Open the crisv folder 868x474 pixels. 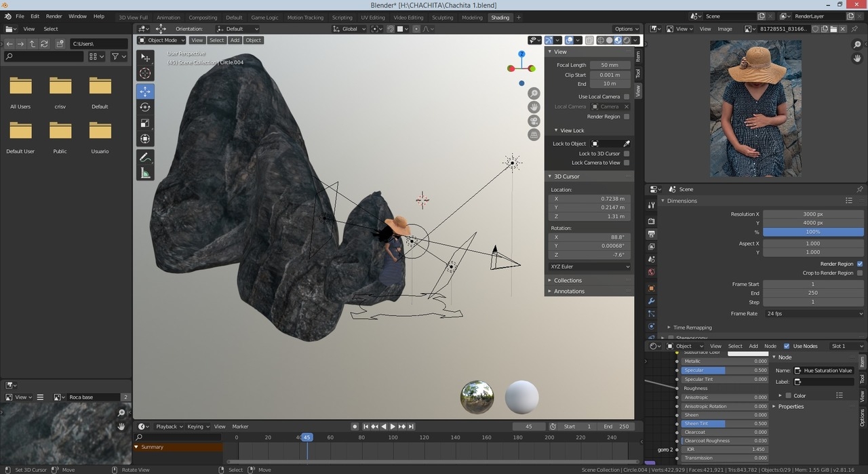pyautogui.click(x=60, y=92)
